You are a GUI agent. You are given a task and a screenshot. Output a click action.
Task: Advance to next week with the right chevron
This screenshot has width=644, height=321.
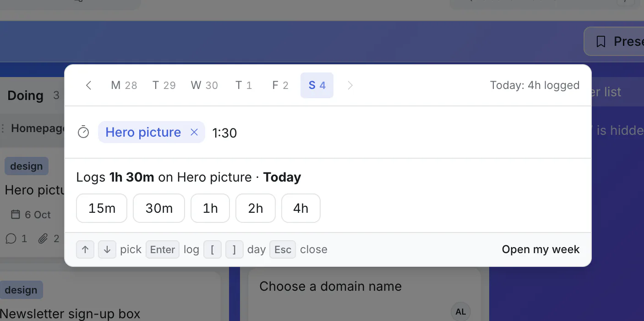pos(350,85)
